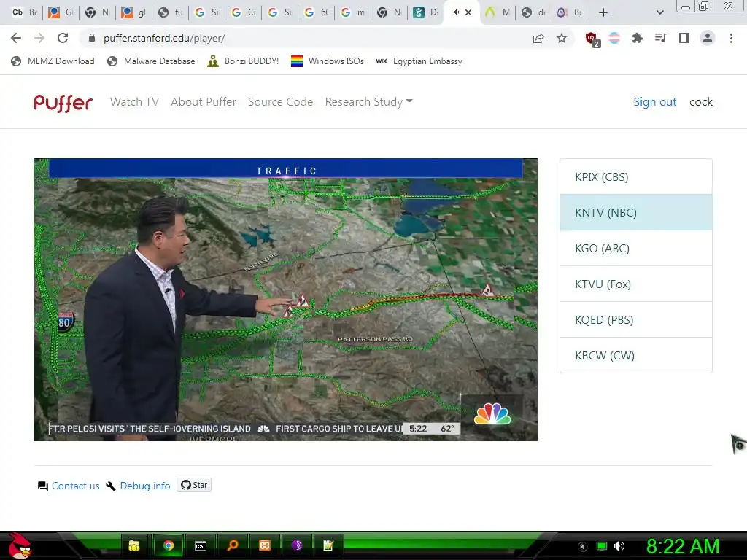747x560 pixels.
Task: Click the browser forward arrow
Action: [x=39, y=38]
